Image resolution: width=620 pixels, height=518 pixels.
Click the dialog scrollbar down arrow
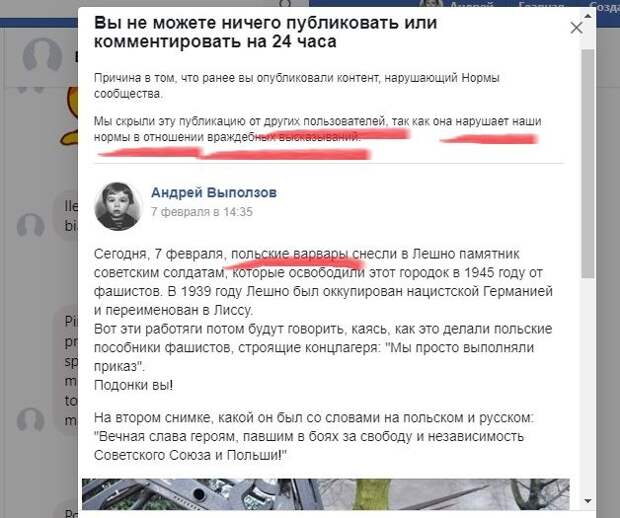[588, 501]
